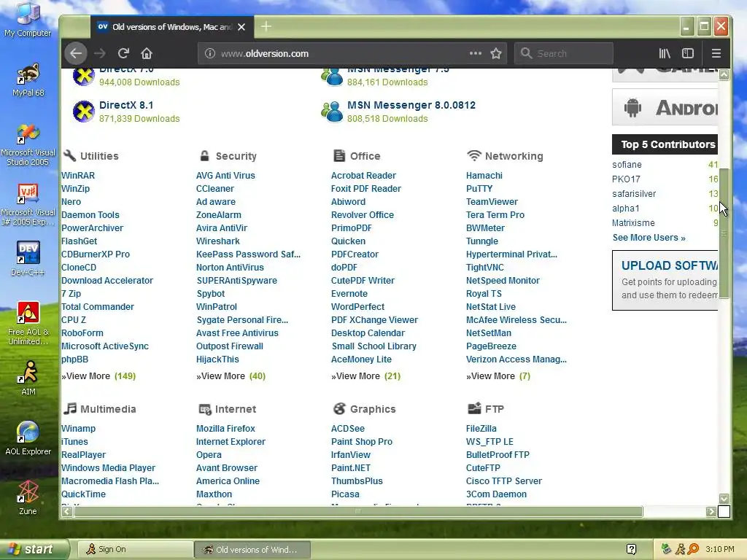
Task: Open AOL Explorer desktop shortcut
Action: pyautogui.click(x=28, y=438)
